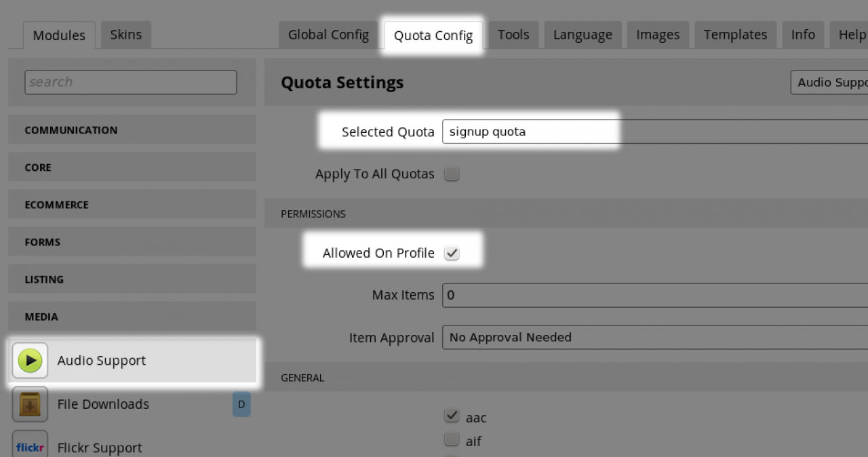Open the Help tab
Image resolution: width=868 pixels, height=457 pixels.
[850, 35]
